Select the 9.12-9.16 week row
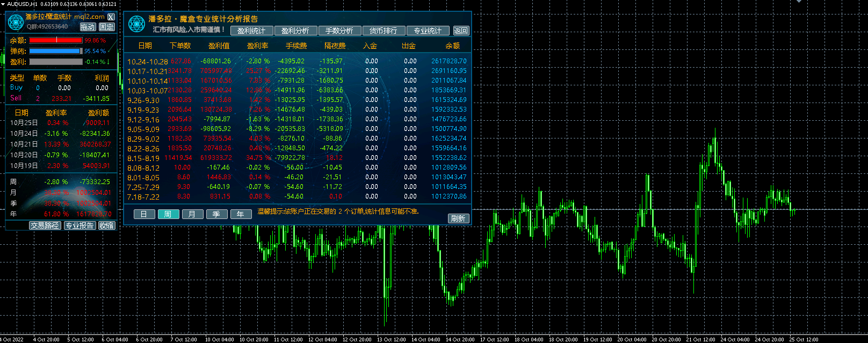 297,119
